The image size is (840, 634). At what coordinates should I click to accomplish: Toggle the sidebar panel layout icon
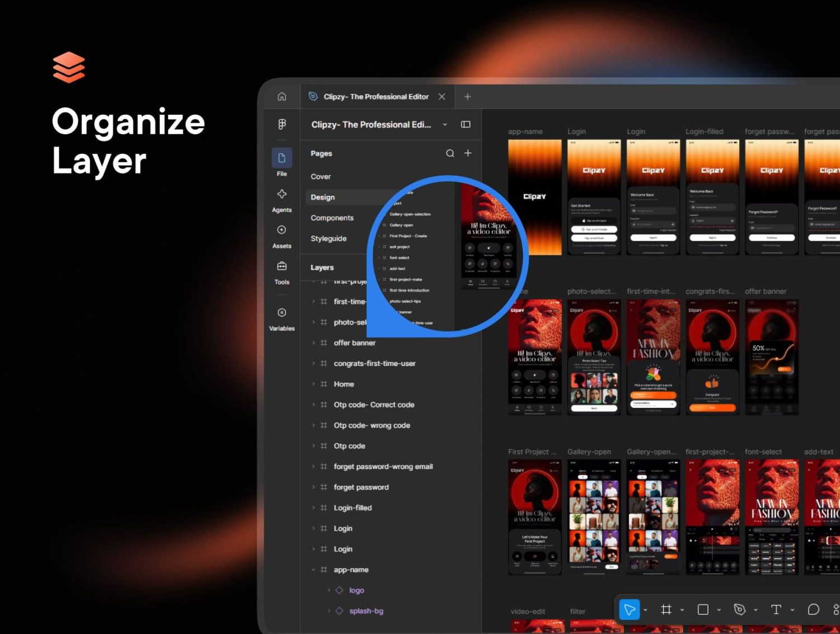click(465, 124)
